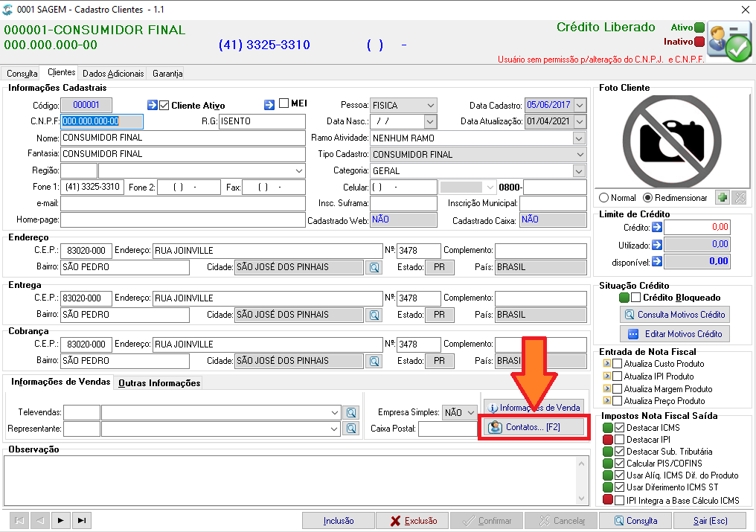This screenshot has height=532, width=756.
Task: Go to next record navigation button
Action: [61, 520]
